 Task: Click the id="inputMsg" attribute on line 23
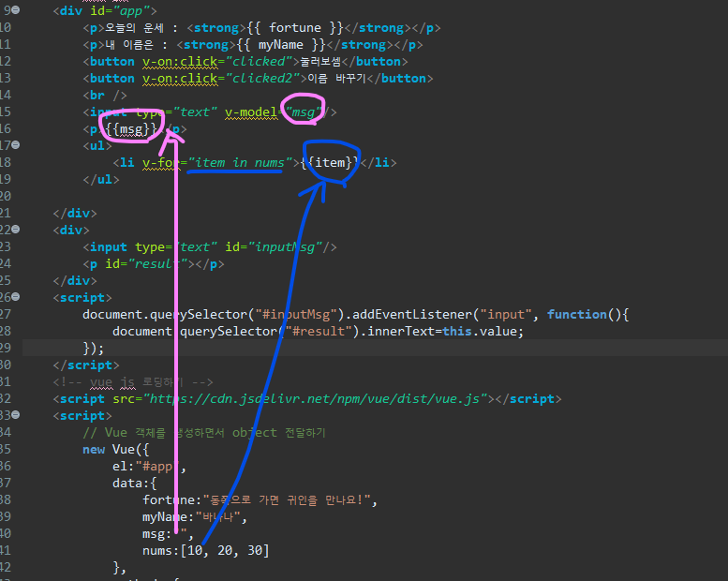(274, 246)
